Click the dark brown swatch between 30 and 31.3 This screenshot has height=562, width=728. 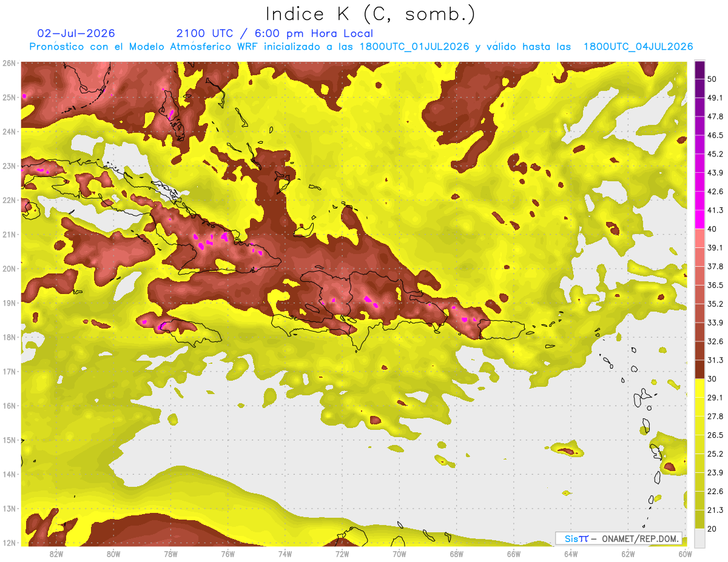click(699, 369)
